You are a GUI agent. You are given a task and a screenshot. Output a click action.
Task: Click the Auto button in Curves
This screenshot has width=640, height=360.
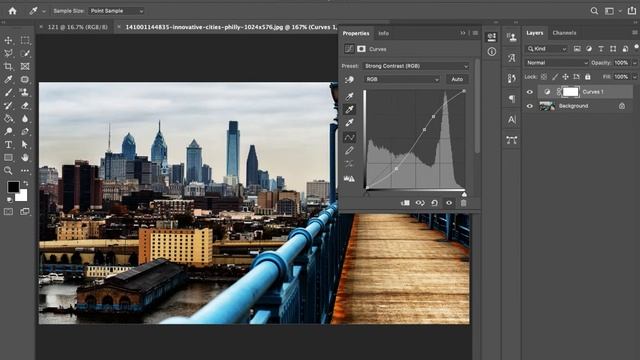pos(457,79)
